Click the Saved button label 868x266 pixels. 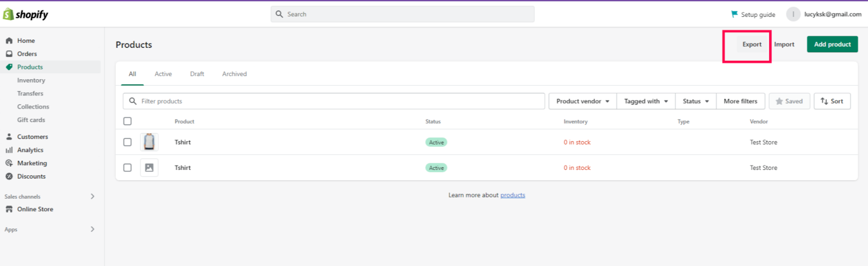(794, 102)
